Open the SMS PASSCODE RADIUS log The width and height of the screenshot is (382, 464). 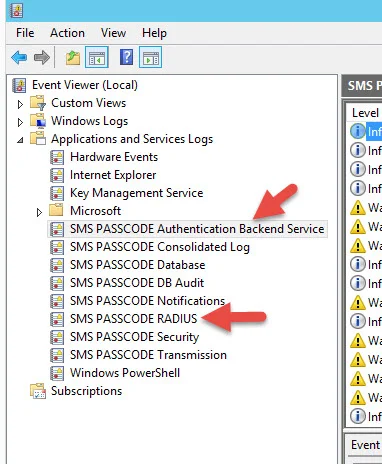click(134, 319)
